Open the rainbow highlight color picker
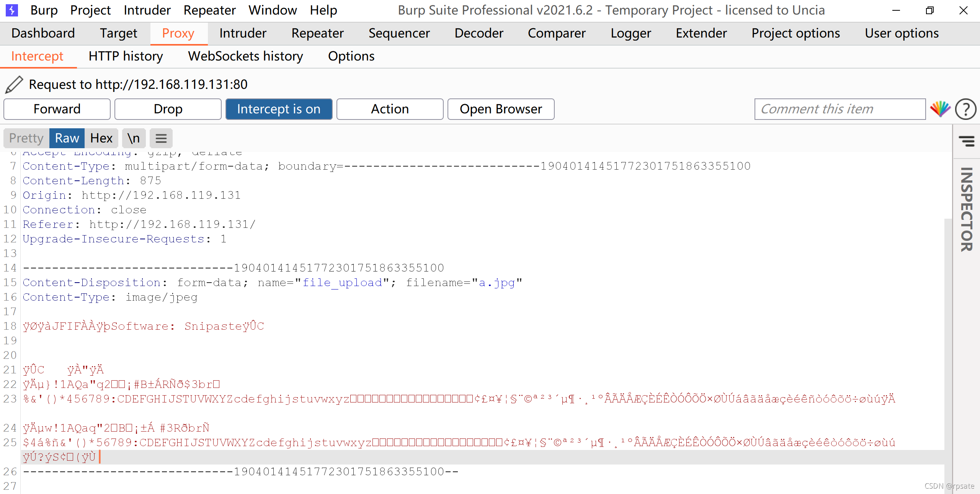This screenshot has height=494, width=980. click(940, 109)
